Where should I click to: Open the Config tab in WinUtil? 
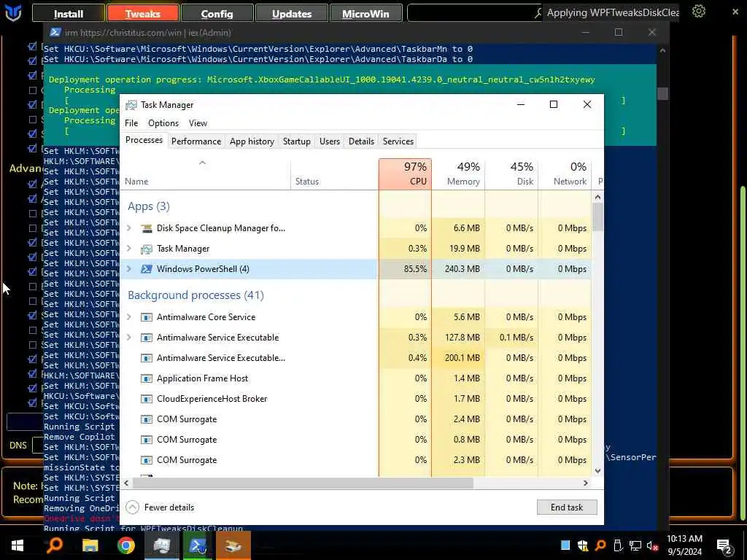point(217,13)
